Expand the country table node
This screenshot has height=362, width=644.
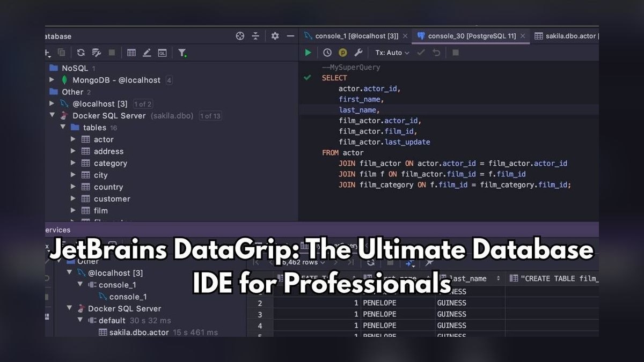pos(74,187)
